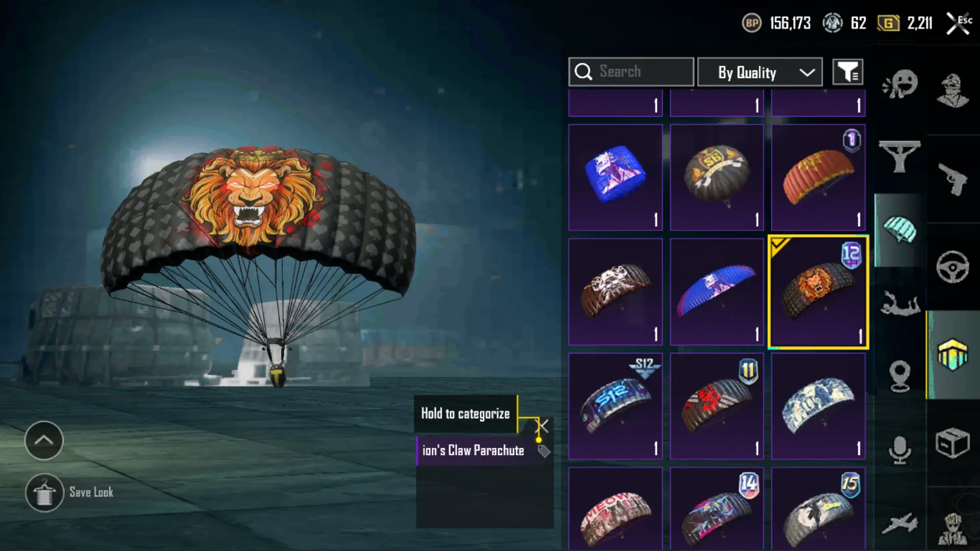The image size is (980, 551).
Task: Open the character outfit tab
Action: [x=952, y=91]
